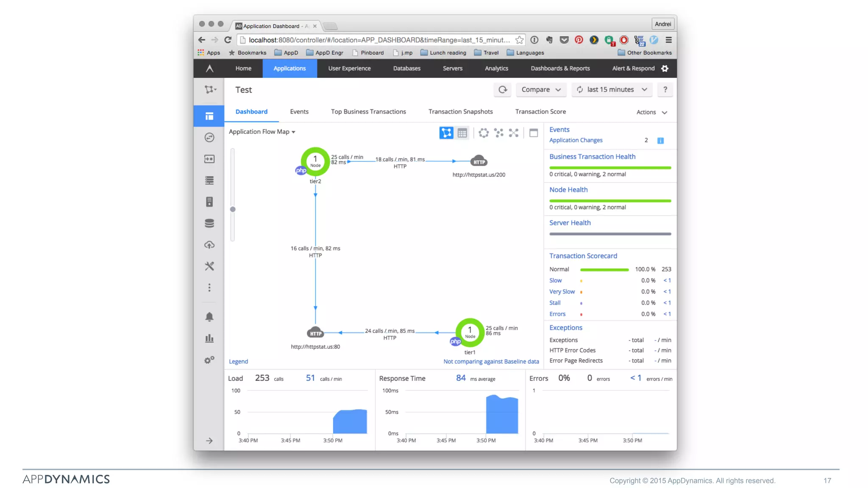Viewport: 868px width, 488px height.
Task: Click the Very Slow transactions link
Action: coord(562,291)
